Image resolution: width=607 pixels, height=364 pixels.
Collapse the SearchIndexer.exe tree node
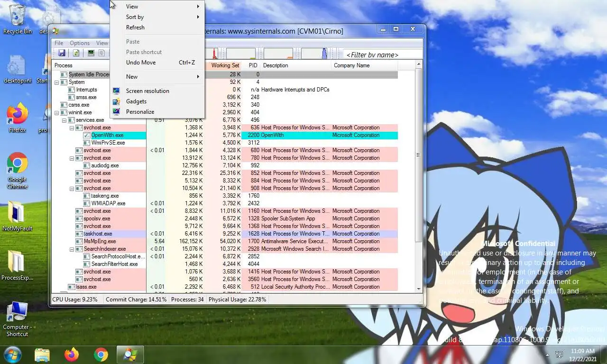[72, 249]
